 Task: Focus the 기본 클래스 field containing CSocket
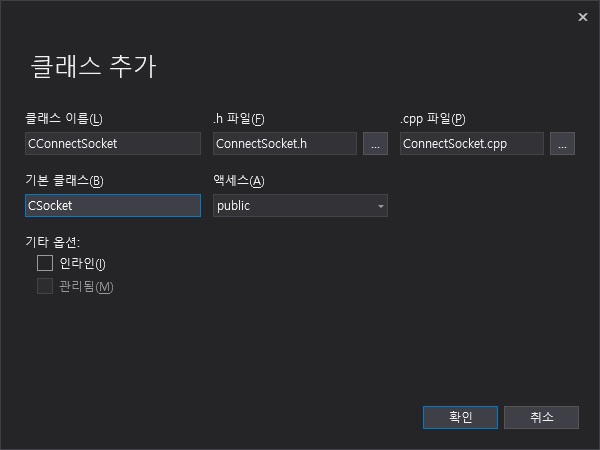coord(113,205)
